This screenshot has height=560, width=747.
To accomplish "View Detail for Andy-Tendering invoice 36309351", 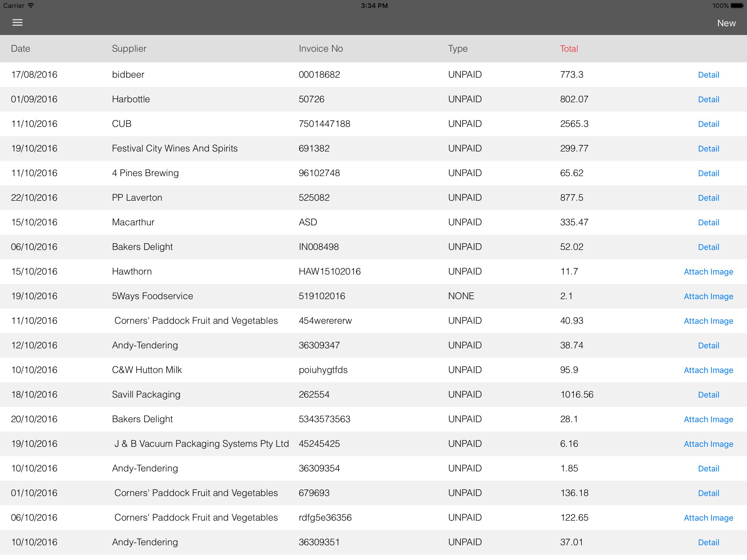I will click(708, 542).
